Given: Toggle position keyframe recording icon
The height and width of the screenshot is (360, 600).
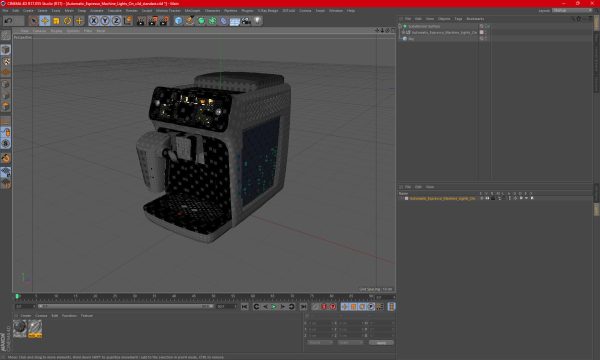Looking at the screenshot, I should [x=344, y=307].
